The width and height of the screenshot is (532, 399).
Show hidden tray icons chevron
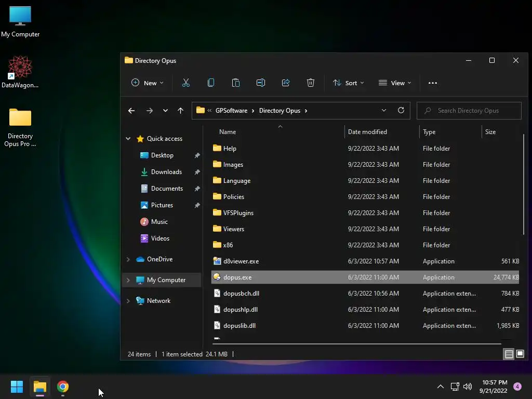click(x=441, y=387)
